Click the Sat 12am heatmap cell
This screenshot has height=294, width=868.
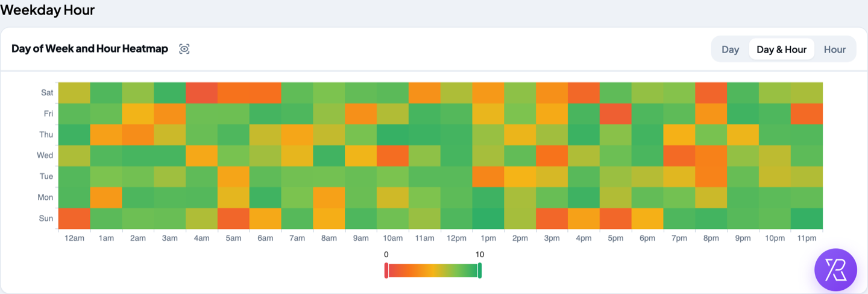point(74,92)
